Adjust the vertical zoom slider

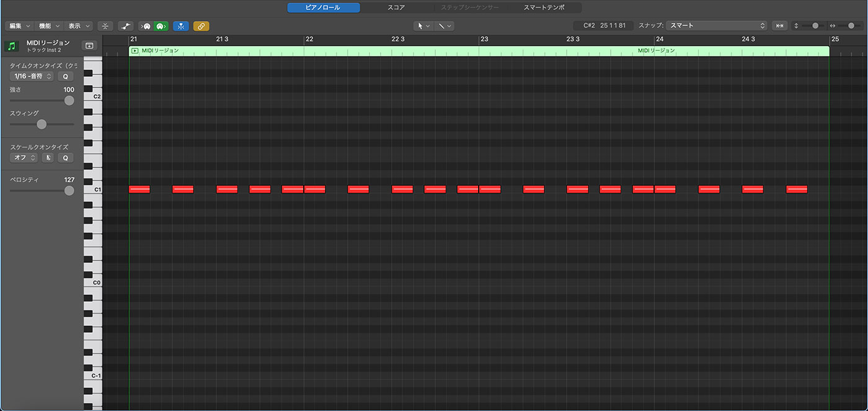[815, 25]
